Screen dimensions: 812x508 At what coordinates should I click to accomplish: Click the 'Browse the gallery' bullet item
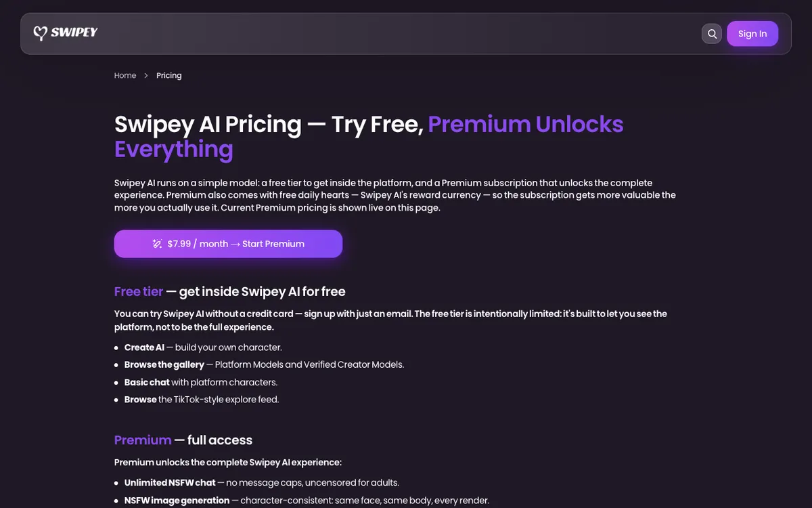264,364
